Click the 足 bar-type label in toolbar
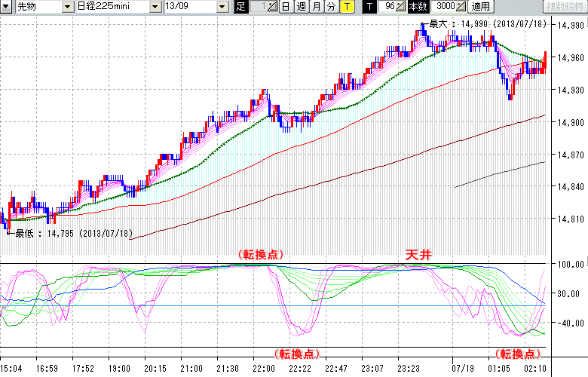The image size is (588, 377). (x=240, y=7)
